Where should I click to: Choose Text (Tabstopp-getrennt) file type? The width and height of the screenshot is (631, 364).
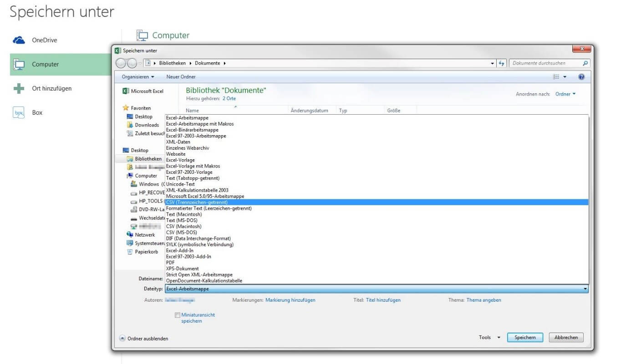click(377, 178)
